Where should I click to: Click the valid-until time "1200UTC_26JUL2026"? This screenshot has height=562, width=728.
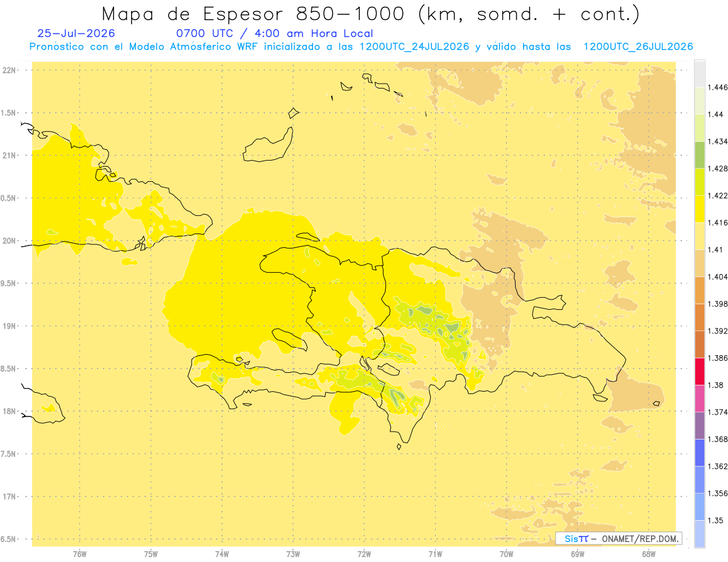[638, 47]
